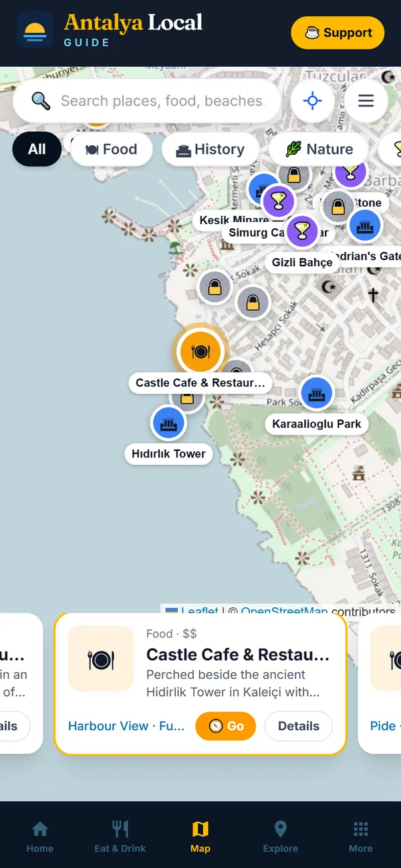Click the Hıdırlık Tower blue marker
Viewport: 401px width, 868px height.
pos(168,423)
